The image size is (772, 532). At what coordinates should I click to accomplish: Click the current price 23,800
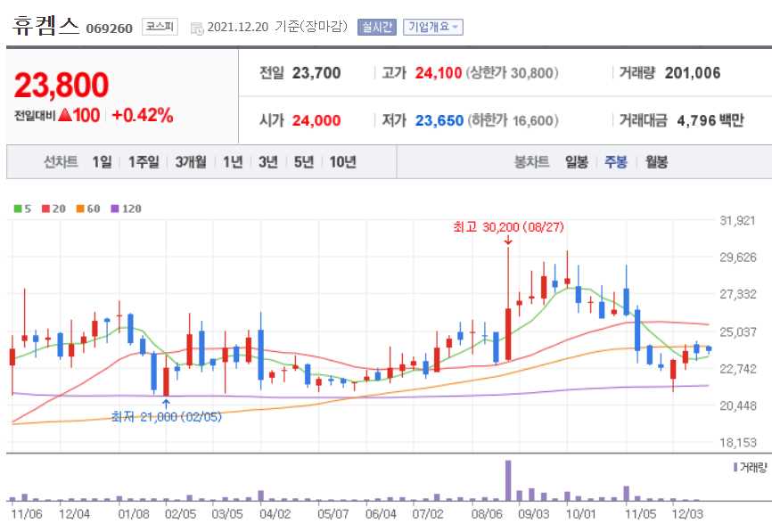pos(61,86)
